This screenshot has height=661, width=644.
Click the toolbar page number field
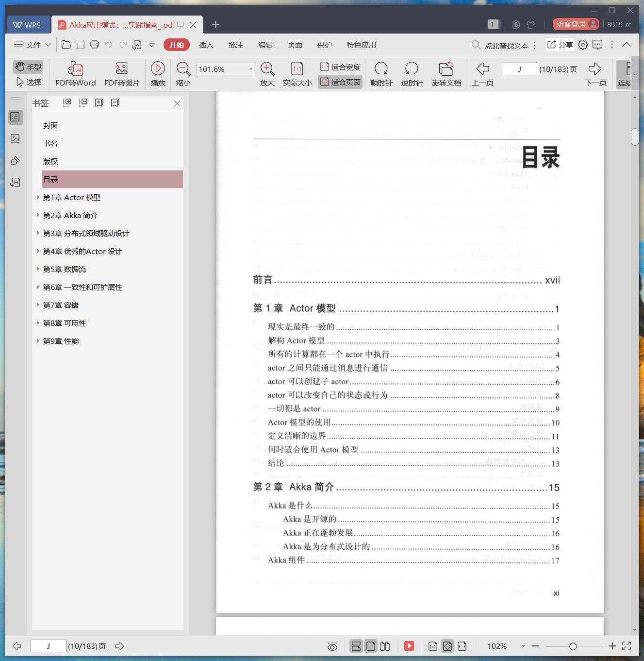(x=519, y=69)
